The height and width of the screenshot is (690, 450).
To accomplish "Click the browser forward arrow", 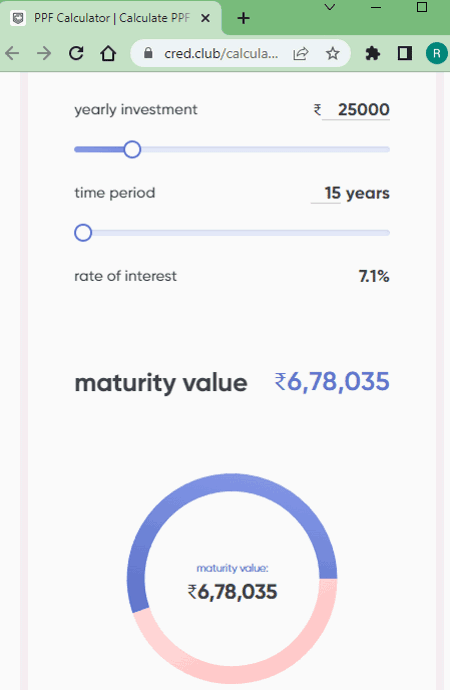I will [x=44, y=54].
